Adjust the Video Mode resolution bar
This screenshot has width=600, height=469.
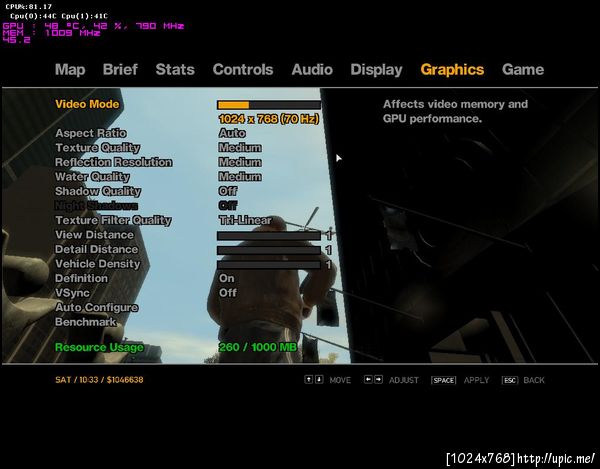(x=269, y=105)
